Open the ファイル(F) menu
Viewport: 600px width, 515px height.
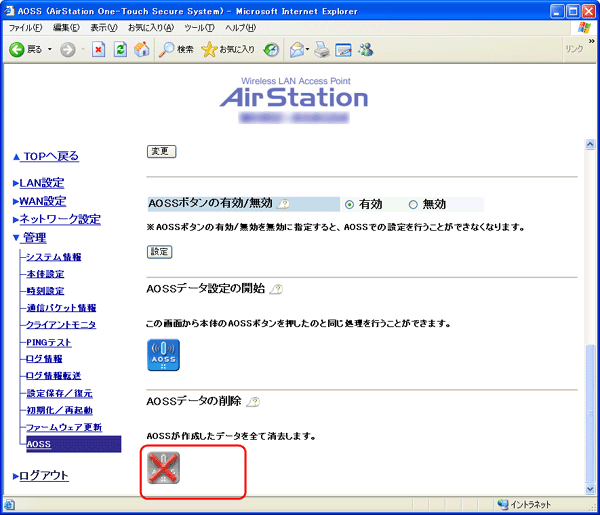pyautogui.click(x=25, y=28)
